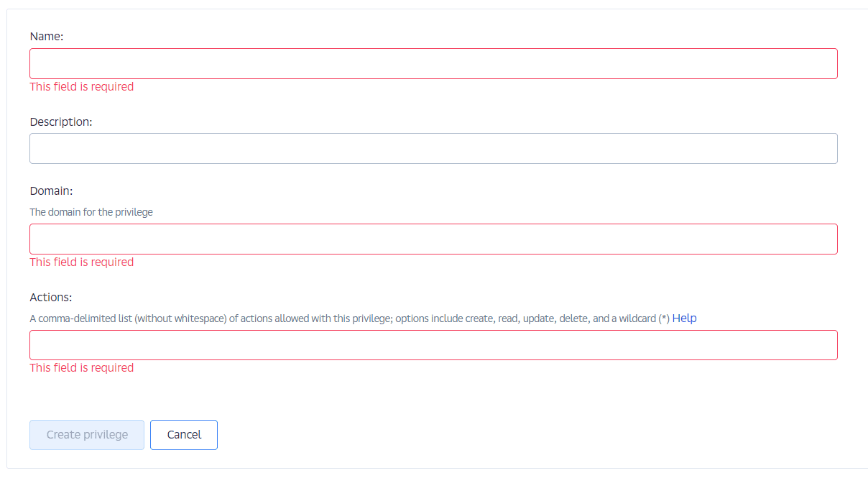Image resolution: width=868 pixels, height=486 pixels.
Task: Focus the Description text box
Action: [x=433, y=149]
